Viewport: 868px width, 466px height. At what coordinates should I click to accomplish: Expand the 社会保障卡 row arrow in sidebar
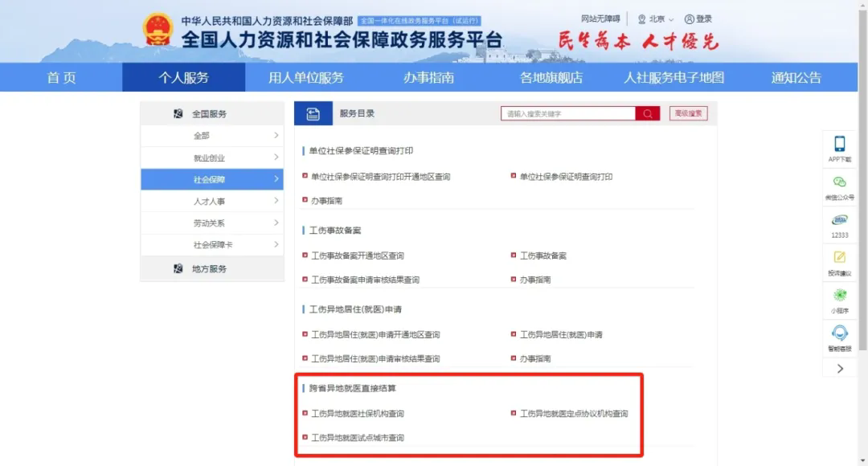[276, 244]
